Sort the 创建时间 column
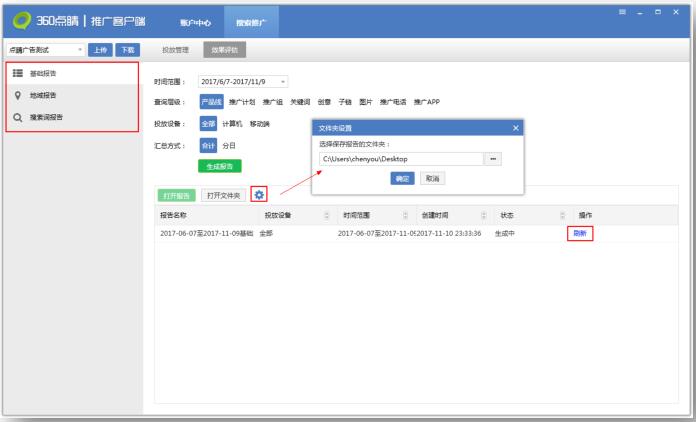This screenshot has height=422, width=696. coord(482,215)
